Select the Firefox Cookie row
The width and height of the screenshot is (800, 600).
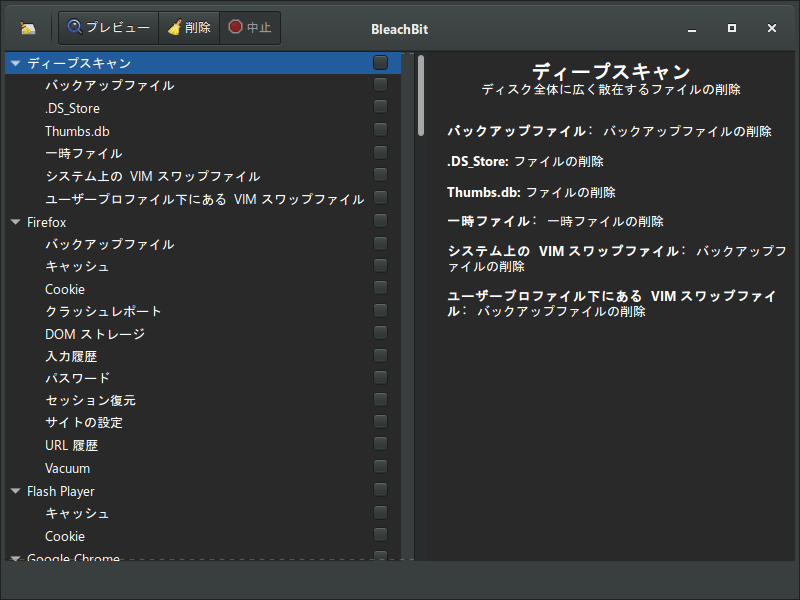[x=203, y=289]
